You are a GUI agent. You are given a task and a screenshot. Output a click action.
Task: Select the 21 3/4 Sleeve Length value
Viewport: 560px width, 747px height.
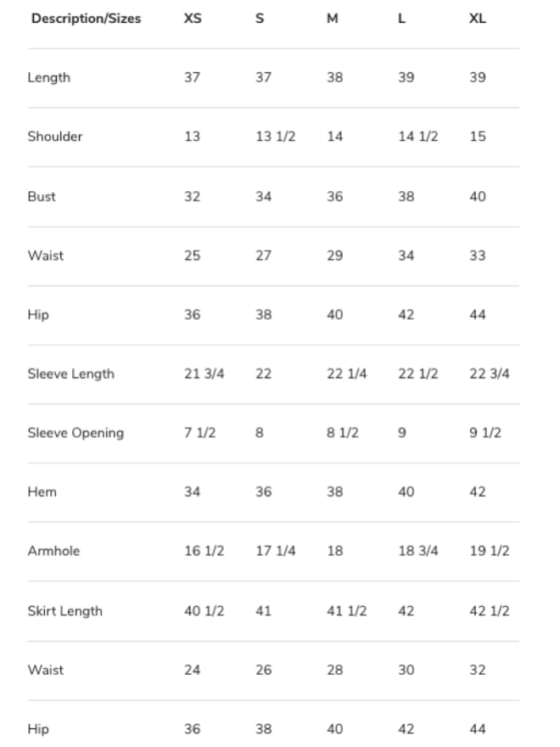[204, 373]
